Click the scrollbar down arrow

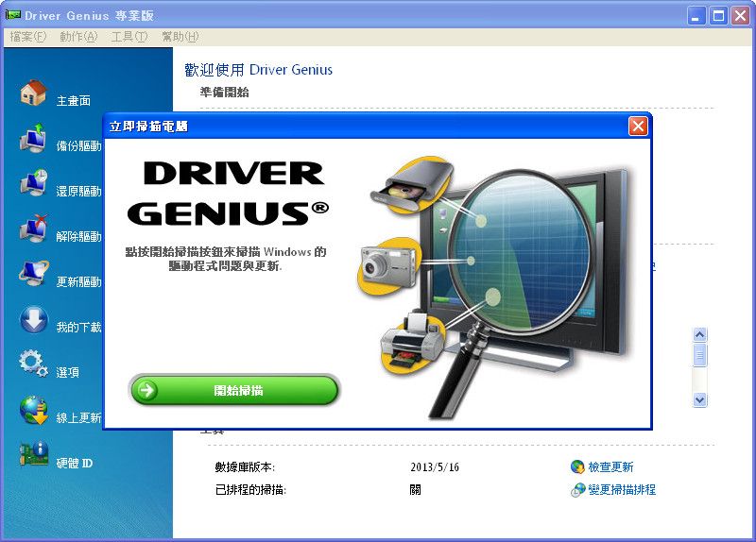tap(699, 399)
